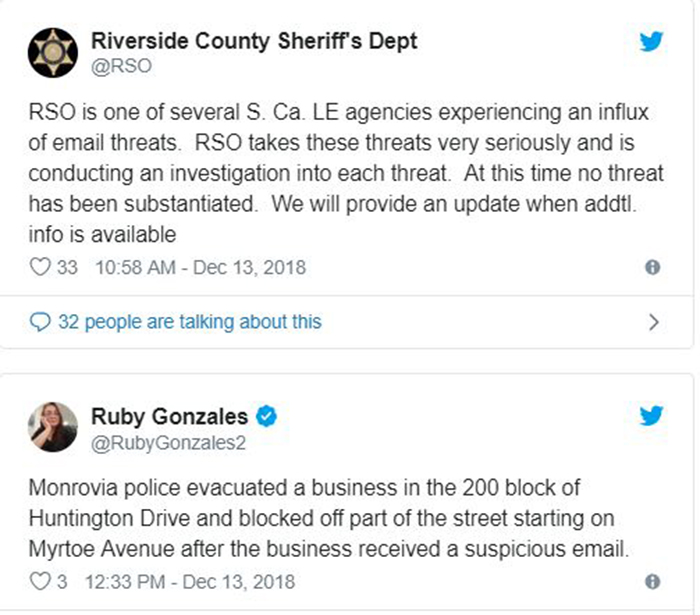700x615 pixels.
Task: Click the Sheriff's tweet text about email threats
Action: (x=346, y=173)
